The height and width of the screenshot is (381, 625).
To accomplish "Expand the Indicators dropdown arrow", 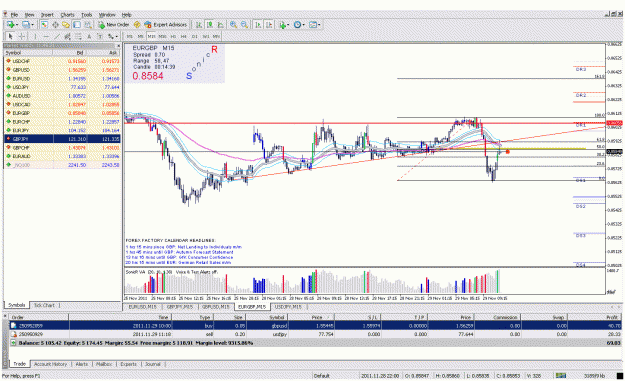I will (288, 25).
